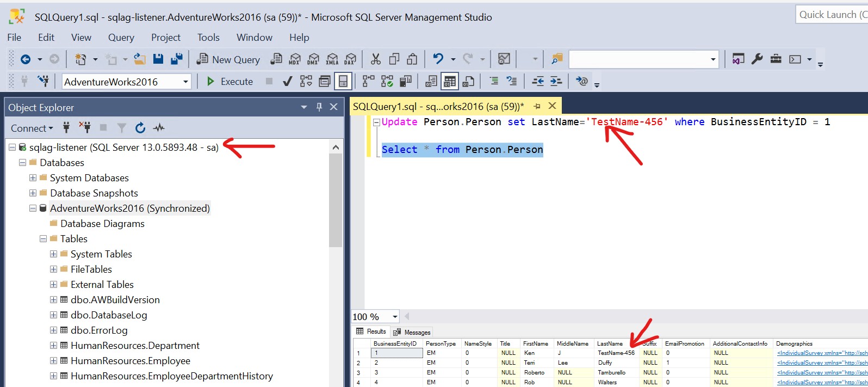Click the New Query button
Screen dimensions: 868x387
tap(228, 59)
